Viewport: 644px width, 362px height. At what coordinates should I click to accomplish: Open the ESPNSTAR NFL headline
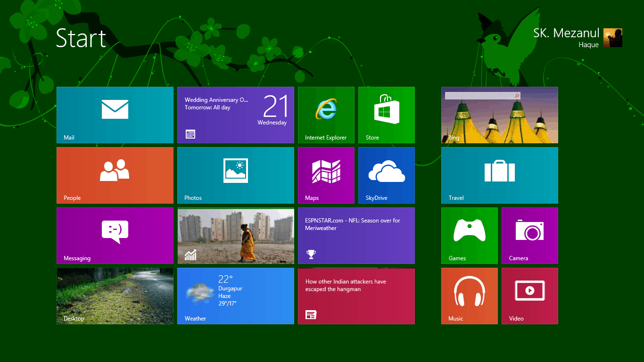click(x=353, y=224)
